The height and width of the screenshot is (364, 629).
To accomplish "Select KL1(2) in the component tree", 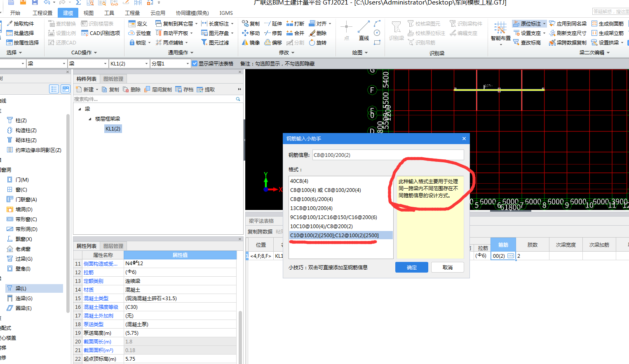I will point(113,129).
